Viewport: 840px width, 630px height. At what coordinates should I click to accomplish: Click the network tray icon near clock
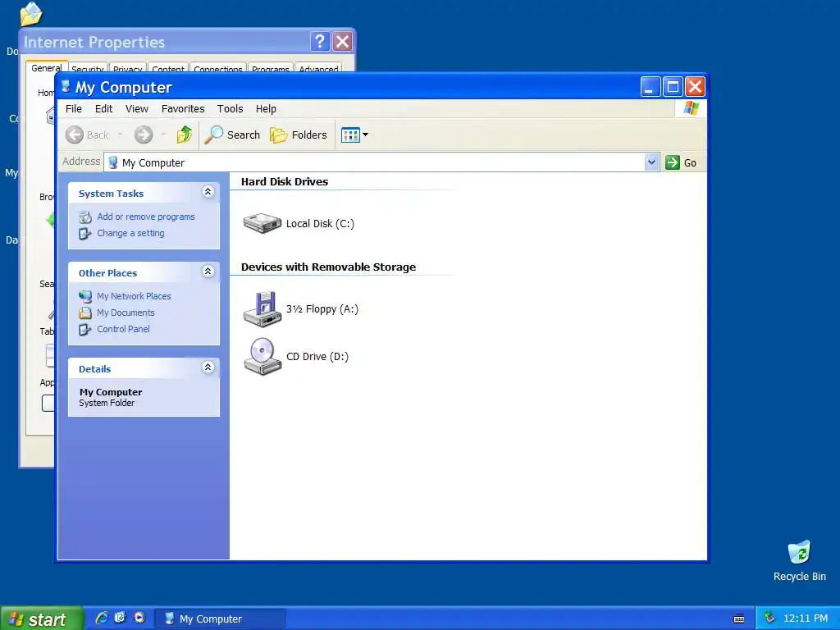769,618
